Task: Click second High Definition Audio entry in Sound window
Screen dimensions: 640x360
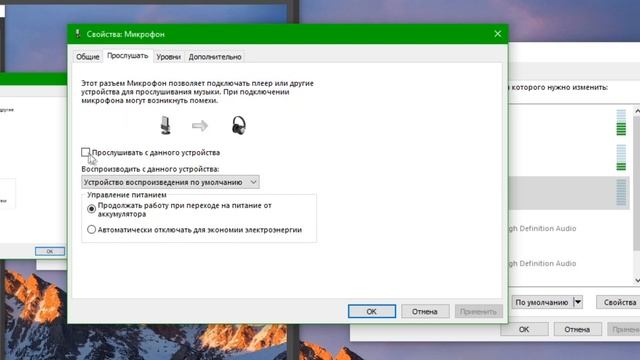Action: click(x=542, y=264)
